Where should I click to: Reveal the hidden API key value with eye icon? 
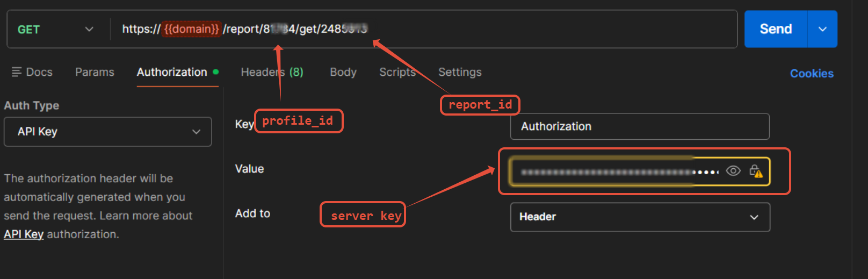733,171
